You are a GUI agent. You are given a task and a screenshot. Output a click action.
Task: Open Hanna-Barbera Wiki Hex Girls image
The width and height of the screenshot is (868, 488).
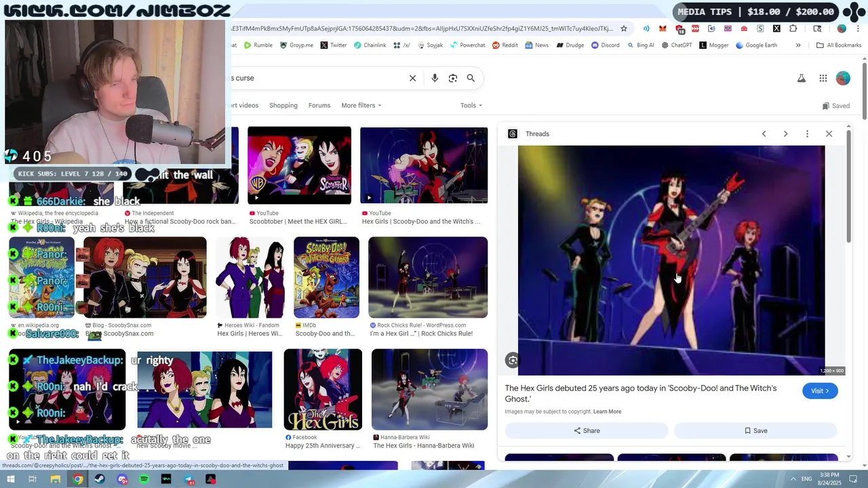coord(429,390)
